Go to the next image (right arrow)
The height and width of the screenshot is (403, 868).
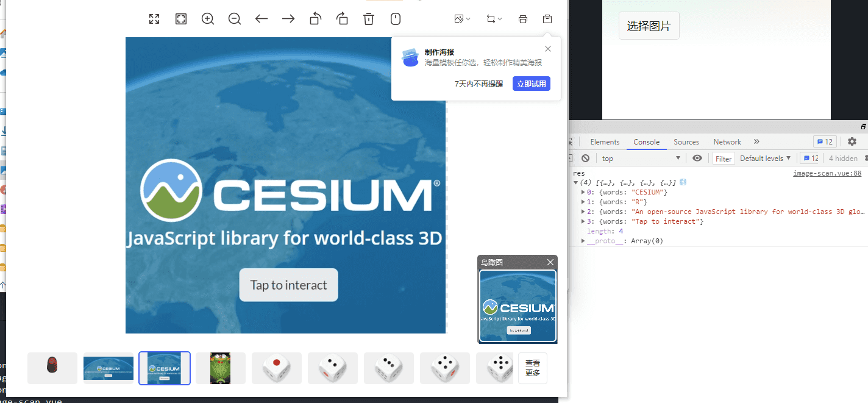[288, 19]
